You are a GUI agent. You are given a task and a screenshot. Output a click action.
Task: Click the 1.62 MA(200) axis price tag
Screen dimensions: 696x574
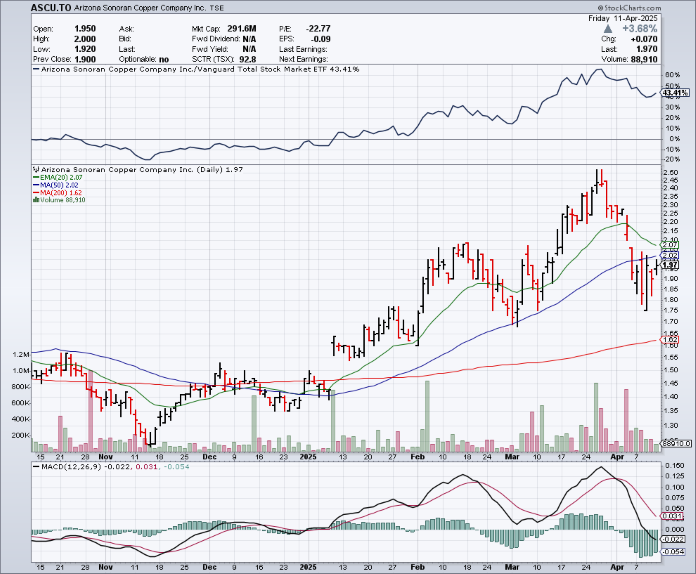[671, 340]
